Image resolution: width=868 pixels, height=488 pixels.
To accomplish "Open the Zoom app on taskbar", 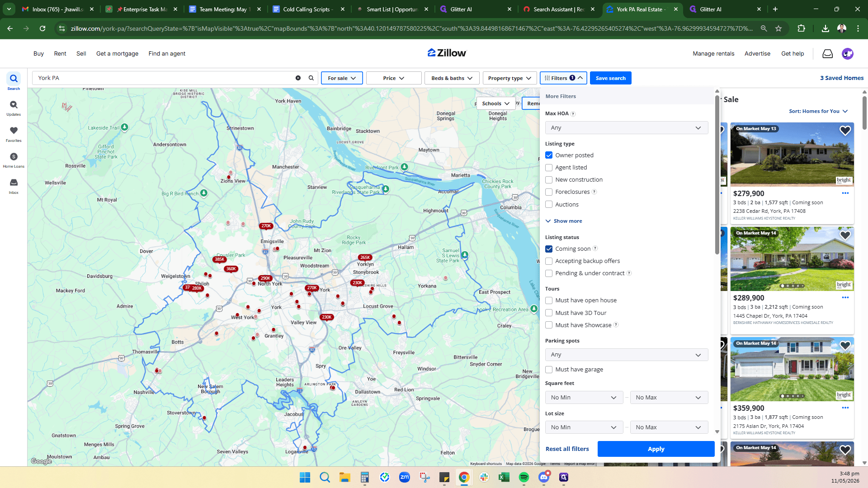I will (x=405, y=477).
